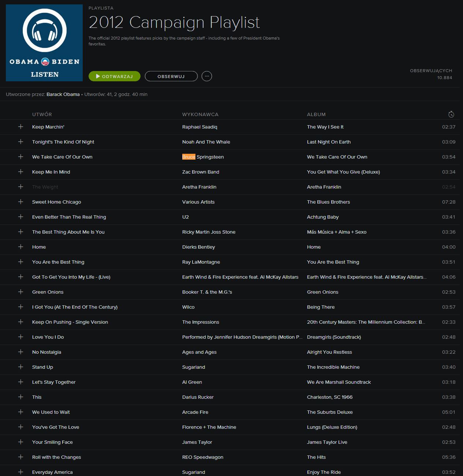Viewport: 463px width, 476px height.
Task: Add 'Keep Marchin'' with its plus icon
Action: pyautogui.click(x=20, y=127)
